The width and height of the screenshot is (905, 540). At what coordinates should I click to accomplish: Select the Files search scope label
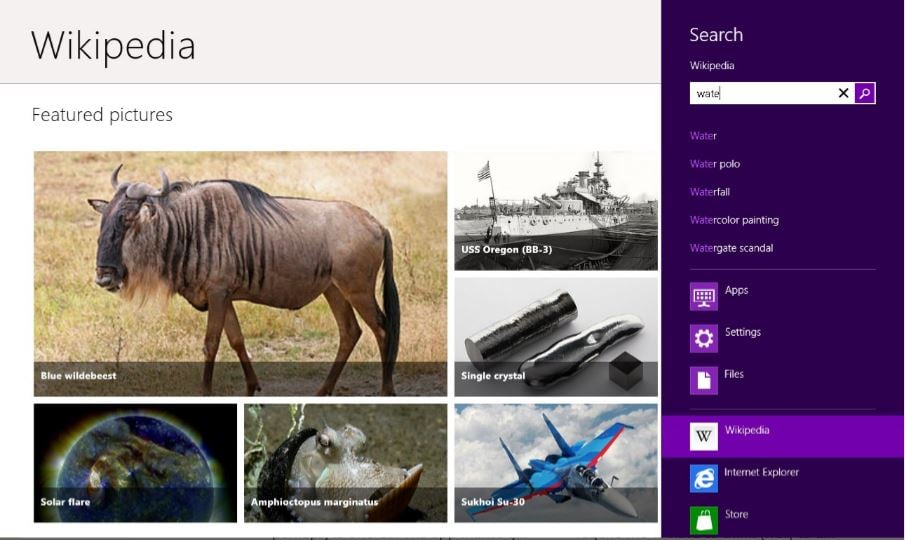[734, 374]
